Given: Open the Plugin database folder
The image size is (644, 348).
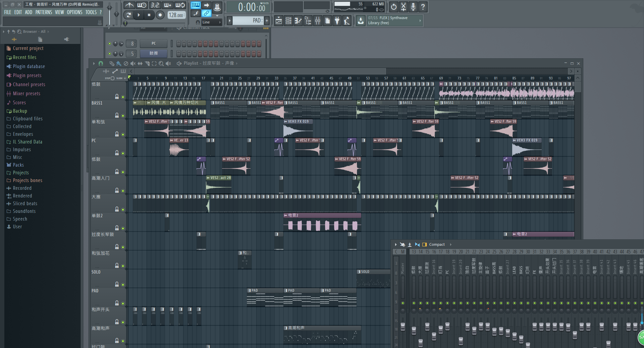Looking at the screenshot, I should 29,66.
